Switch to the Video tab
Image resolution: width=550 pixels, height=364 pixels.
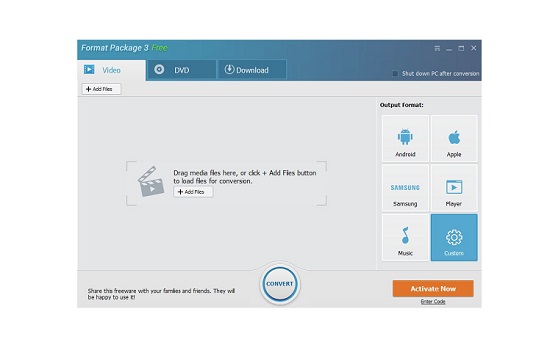(x=112, y=70)
